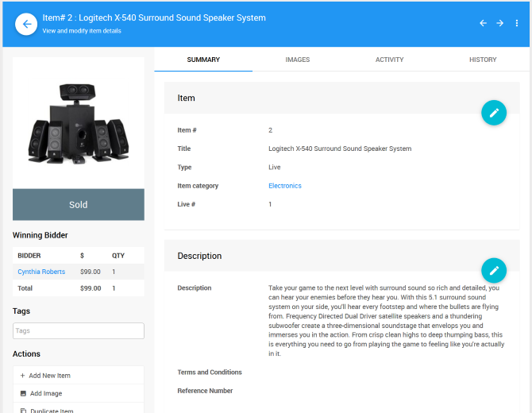Click the speaker system product image
532x413 pixels.
[79, 123]
